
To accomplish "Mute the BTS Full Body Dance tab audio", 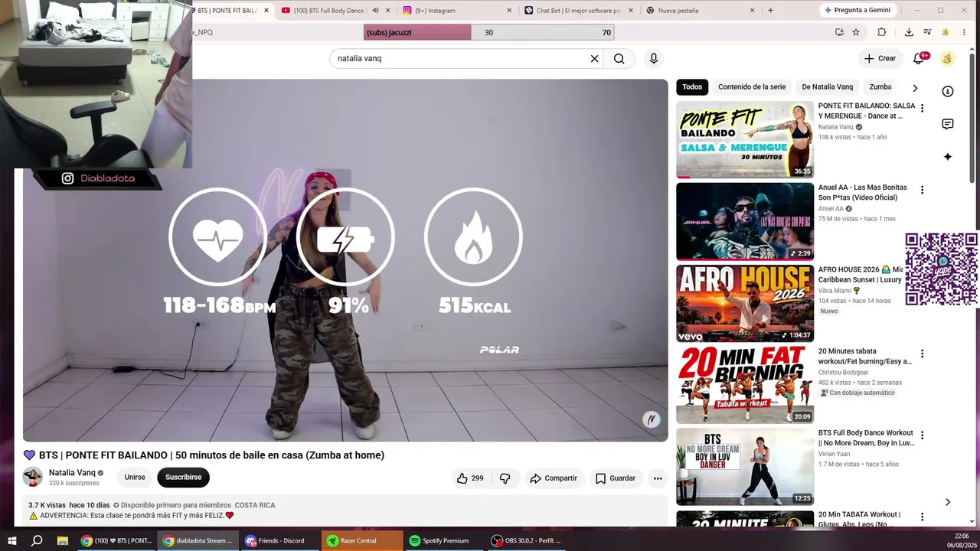I will [375, 10].
